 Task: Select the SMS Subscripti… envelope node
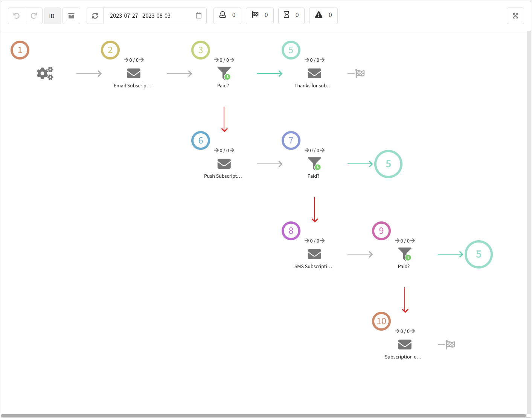tap(314, 254)
